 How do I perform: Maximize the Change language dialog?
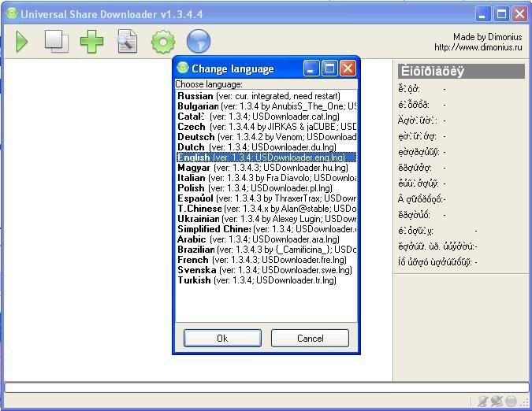click(x=329, y=68)
